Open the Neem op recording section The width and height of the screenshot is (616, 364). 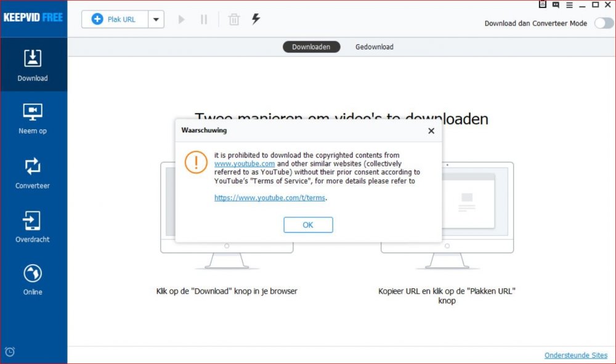[33, 119]
